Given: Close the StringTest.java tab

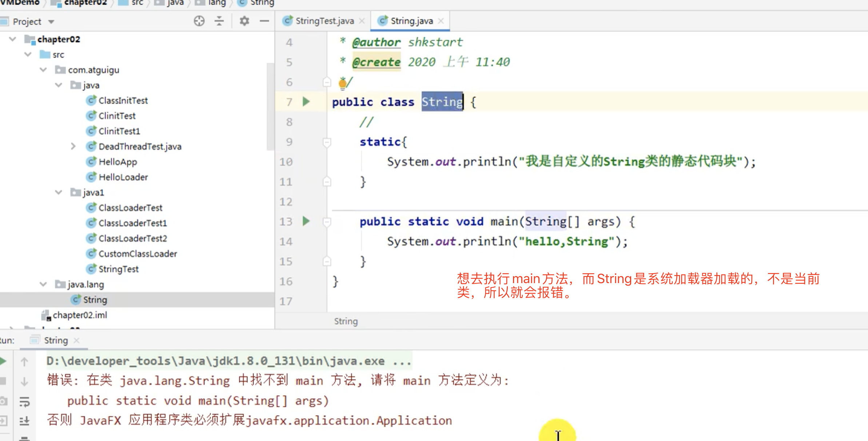Looking at the screenshot, I should pos(362,21).
